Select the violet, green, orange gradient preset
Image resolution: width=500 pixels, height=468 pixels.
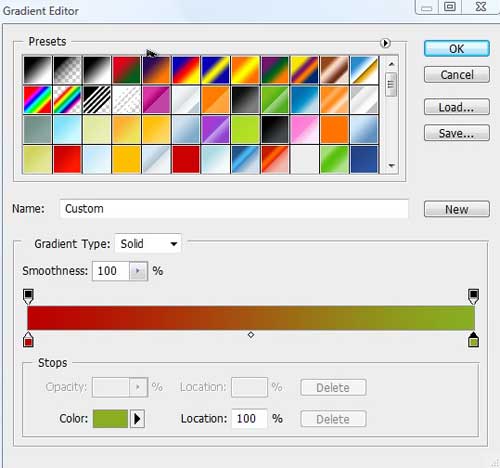(275, 70)
